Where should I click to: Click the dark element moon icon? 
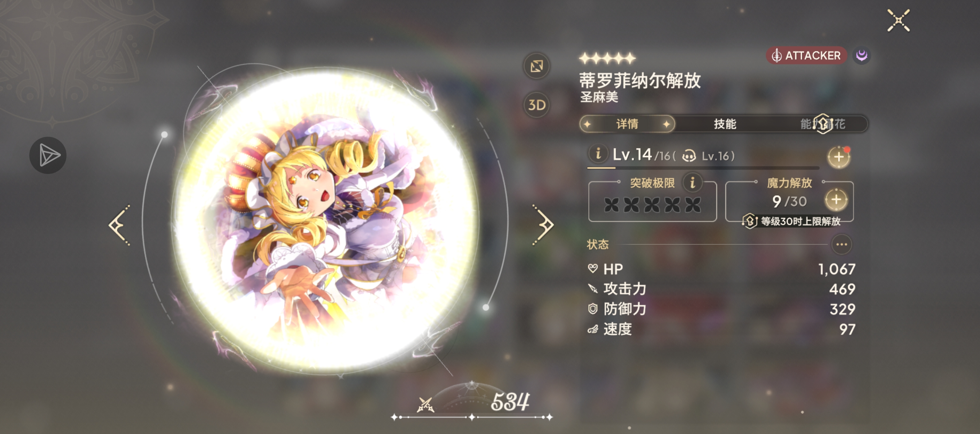(x=861, y=55)
